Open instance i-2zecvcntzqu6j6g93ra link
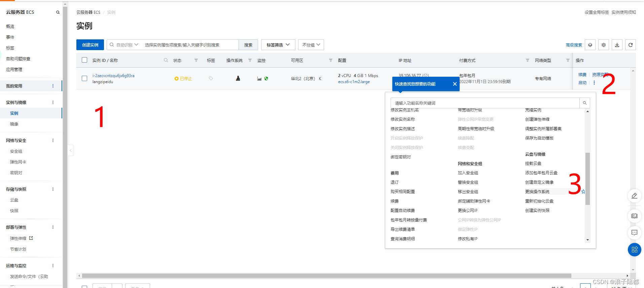 [113, 76]
